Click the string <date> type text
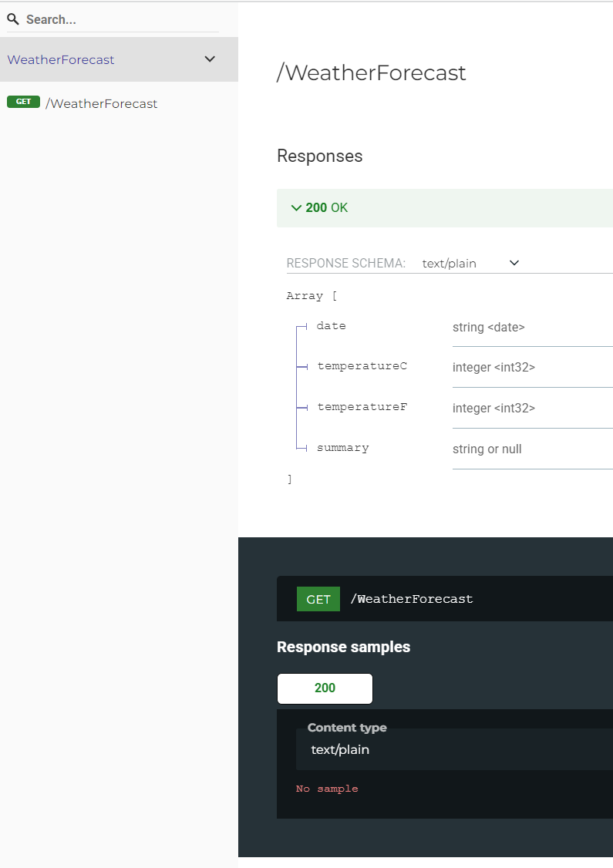Image resolution: width=613 pixels, height=868 pixels. pos(488,327)
